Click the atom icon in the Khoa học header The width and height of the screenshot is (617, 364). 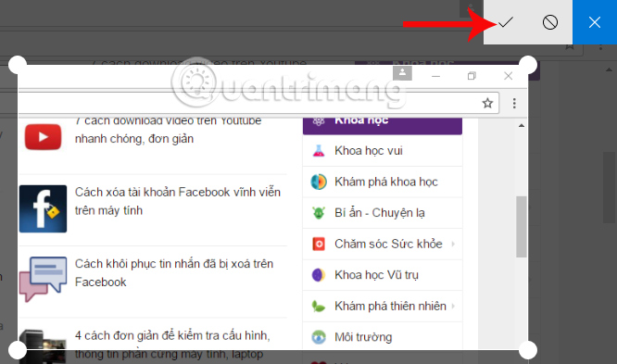coord(319,121)
